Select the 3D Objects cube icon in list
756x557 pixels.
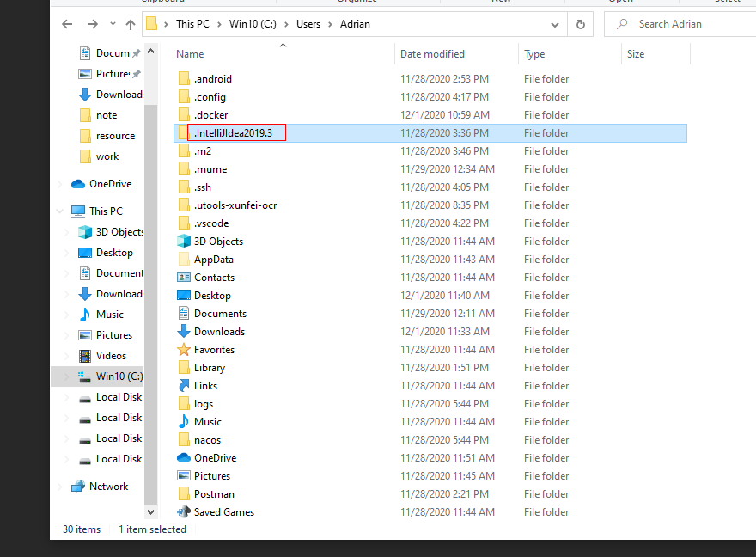click(184, 242)
